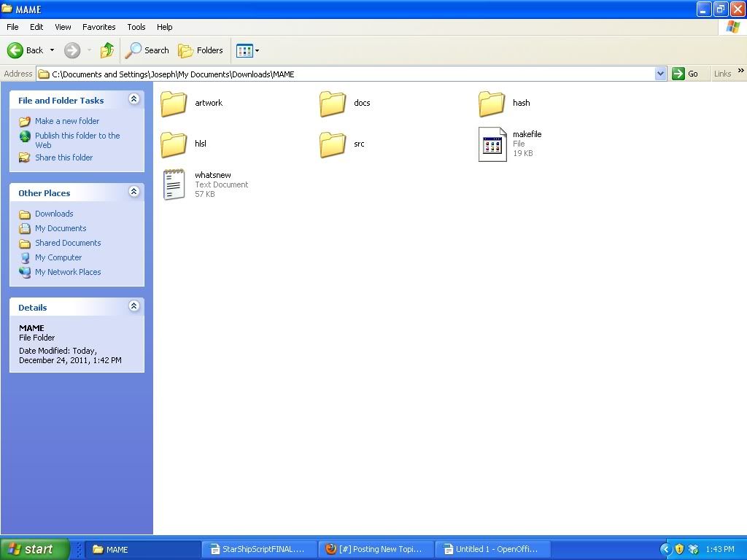747x560 pixels.
Task: Open the Help menu
Action: pyautogui.click(x=164, y=27)
